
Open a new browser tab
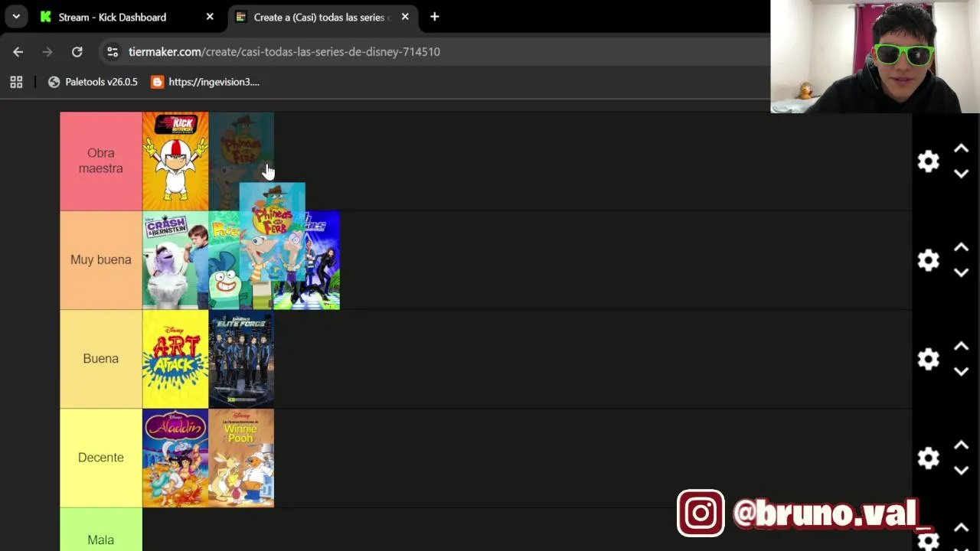[x=434, y=17]
